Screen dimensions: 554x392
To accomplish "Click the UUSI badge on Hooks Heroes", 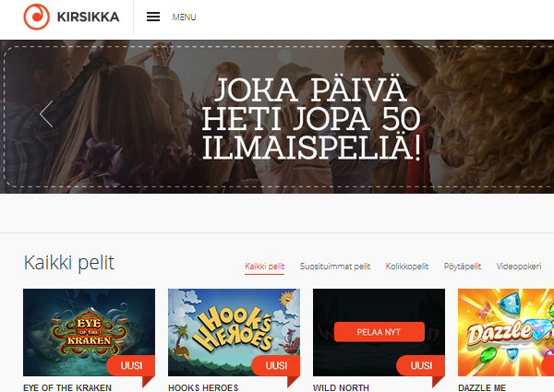I will tap(276, 365).
